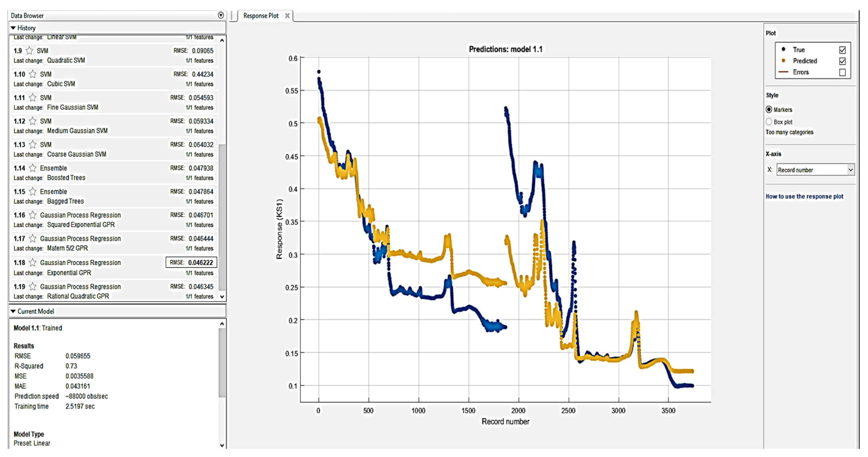Select the Box plot style option
This screenshot has height=457, width=868.
769,122
